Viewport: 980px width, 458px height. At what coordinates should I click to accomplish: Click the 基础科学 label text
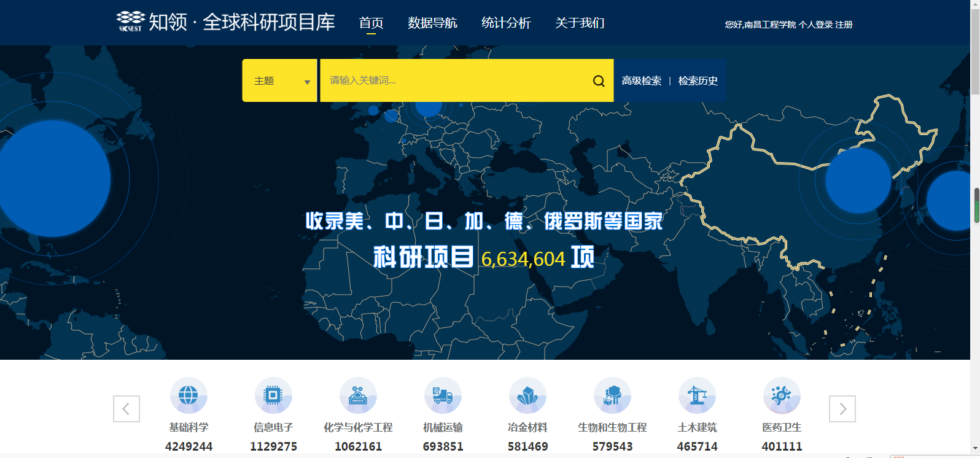click(x=189, y=427)
